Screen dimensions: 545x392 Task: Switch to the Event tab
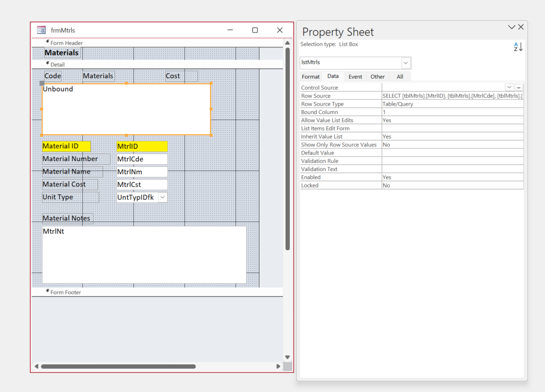(x=355, y=76)
